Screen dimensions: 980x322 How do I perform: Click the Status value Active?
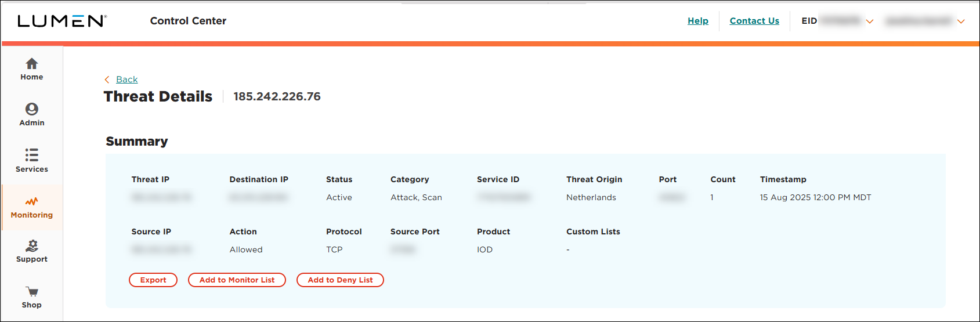click(339, 197)
